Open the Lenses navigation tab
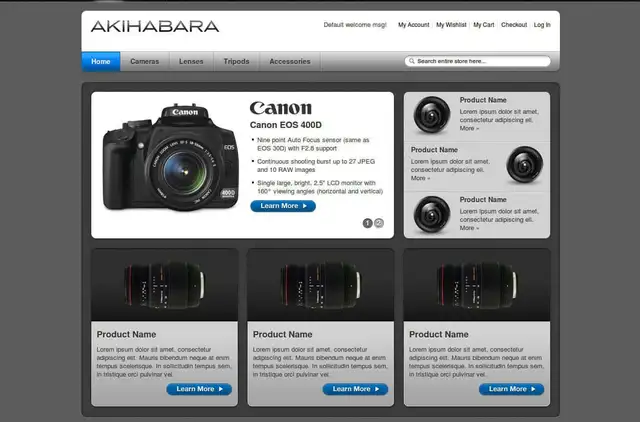640x422 pixels. click(191, 62)
